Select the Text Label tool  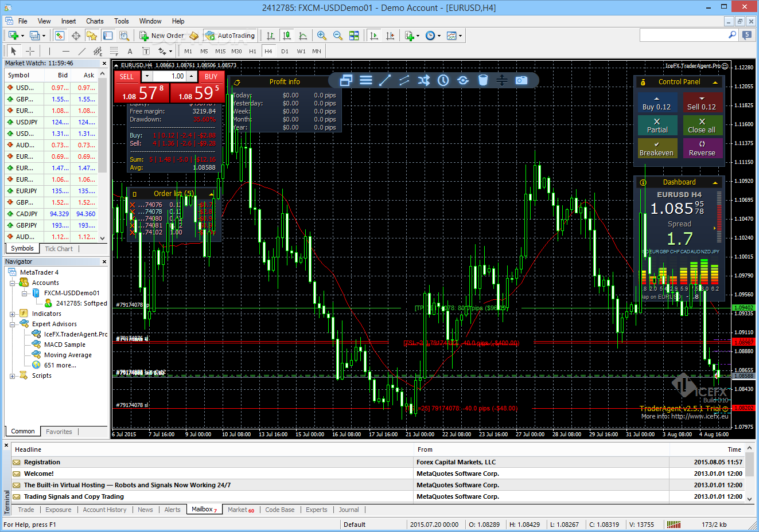(146, 51)
